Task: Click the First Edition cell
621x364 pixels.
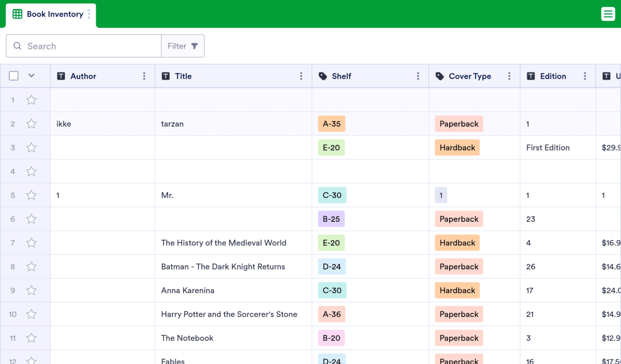Action: (x=558, y=147)
